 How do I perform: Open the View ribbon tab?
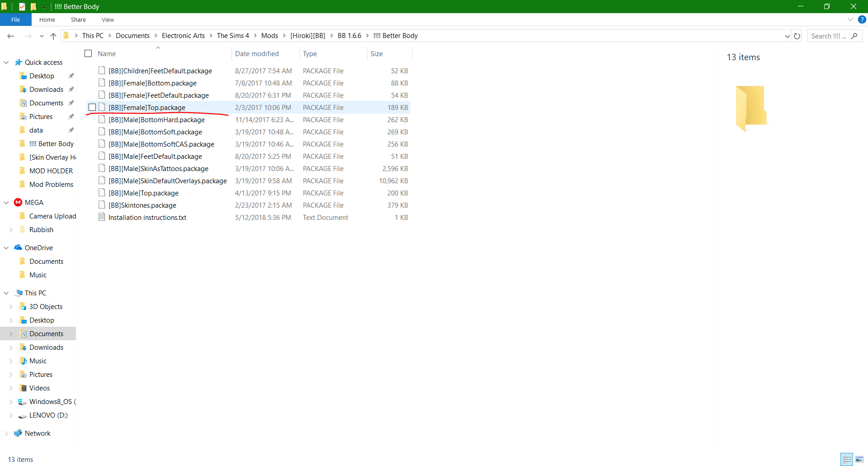click(x=108, y=19)
